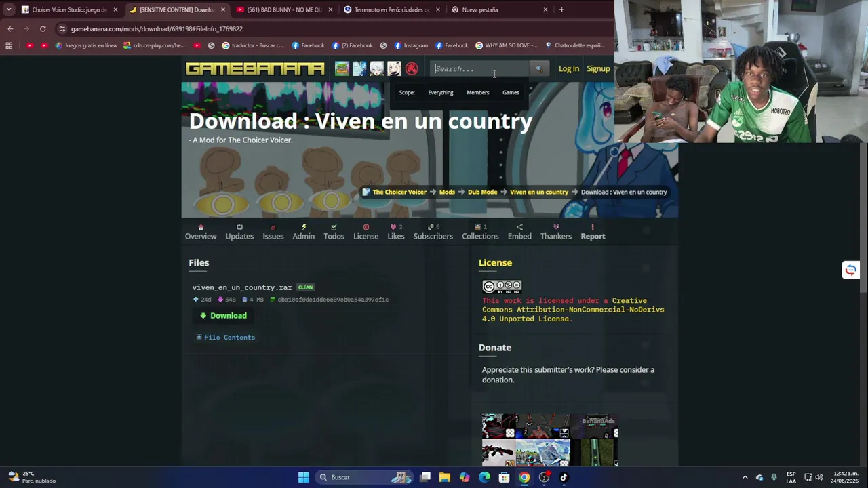
Task: Click the ad thumbnail below Donate
Action: [550, 441]
